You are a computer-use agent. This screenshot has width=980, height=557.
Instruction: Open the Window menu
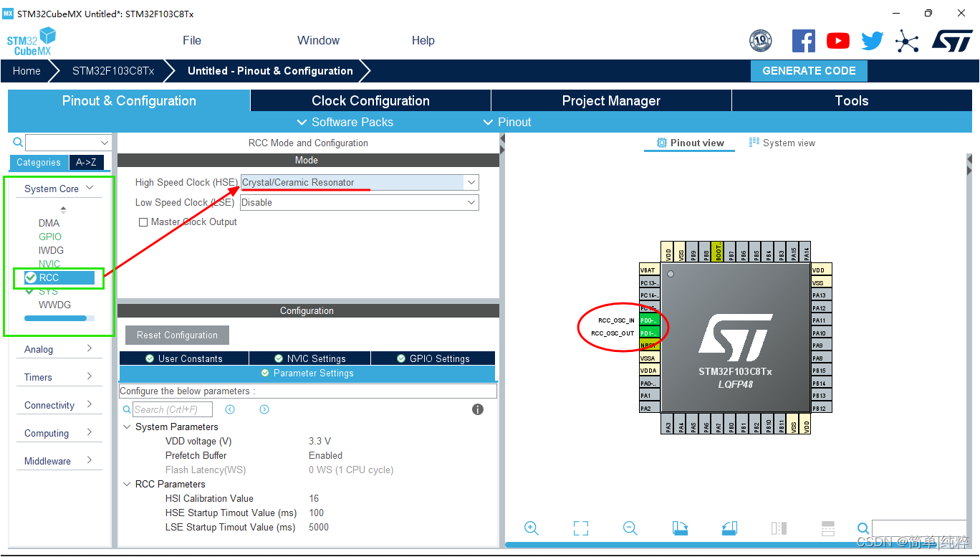point(319,40)
